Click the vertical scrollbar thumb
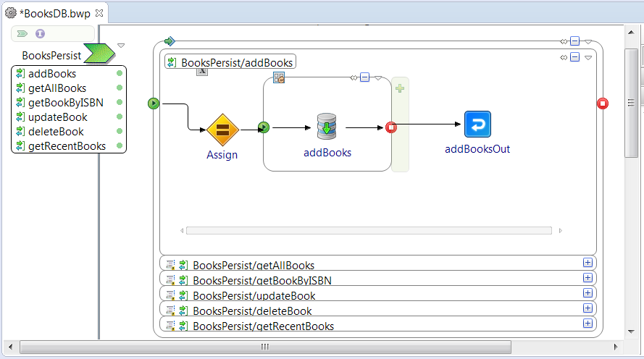644x359 pixels. click(x=631, y=103)
